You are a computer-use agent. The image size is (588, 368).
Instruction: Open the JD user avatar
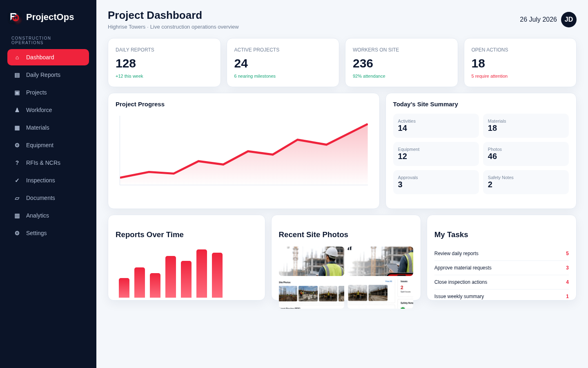[569, 20]
